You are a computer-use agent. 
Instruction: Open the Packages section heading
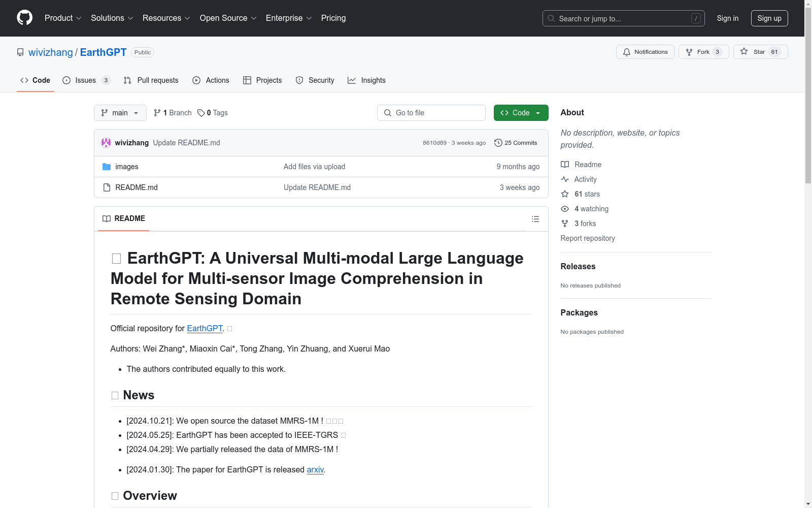point(579,312)
